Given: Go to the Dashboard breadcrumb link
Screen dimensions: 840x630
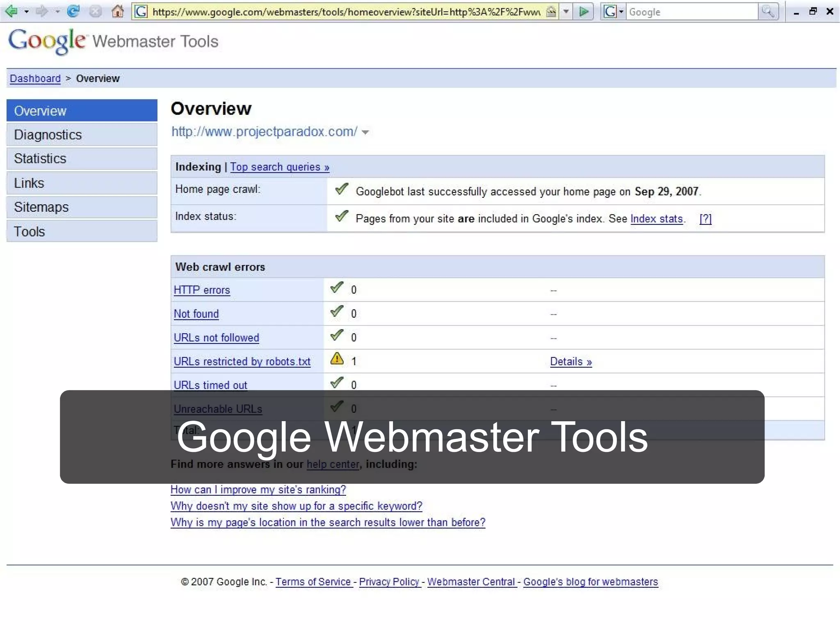Looking at the screenshot, I should point(35,78).
